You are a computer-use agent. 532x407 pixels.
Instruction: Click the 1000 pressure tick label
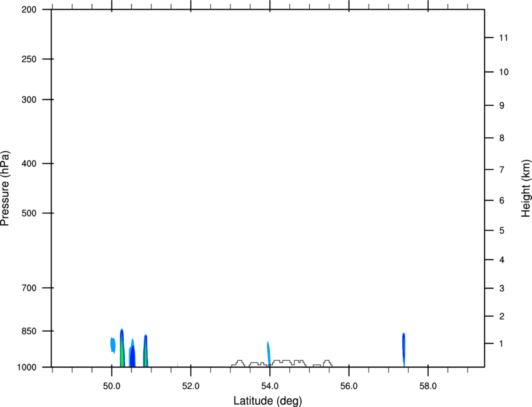(x=27, y=367)
